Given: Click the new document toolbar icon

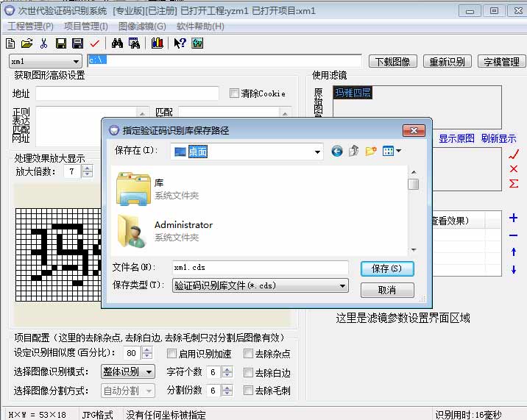Looking at the screenshot, I should (10, 43).
